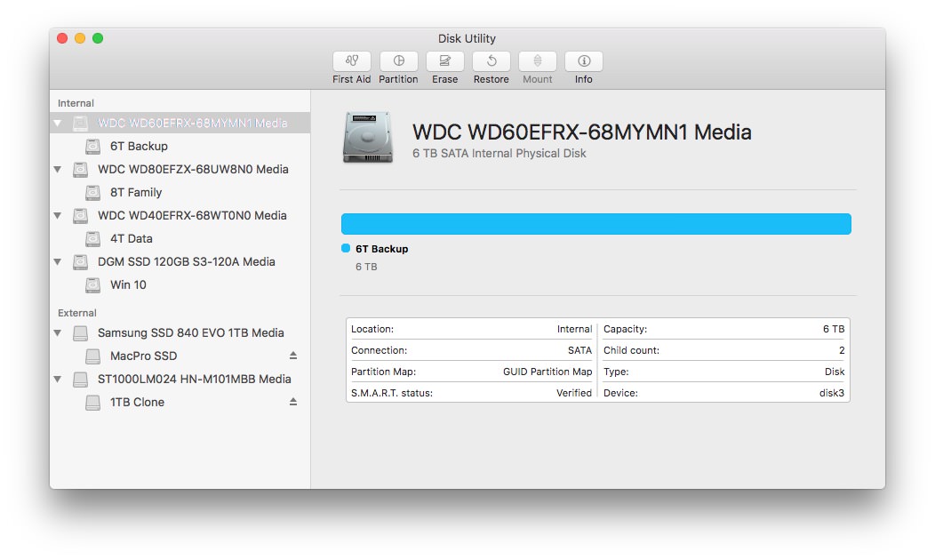Click the Erase toolbar icon
935x560 pixels.
(x=445, y=60)
